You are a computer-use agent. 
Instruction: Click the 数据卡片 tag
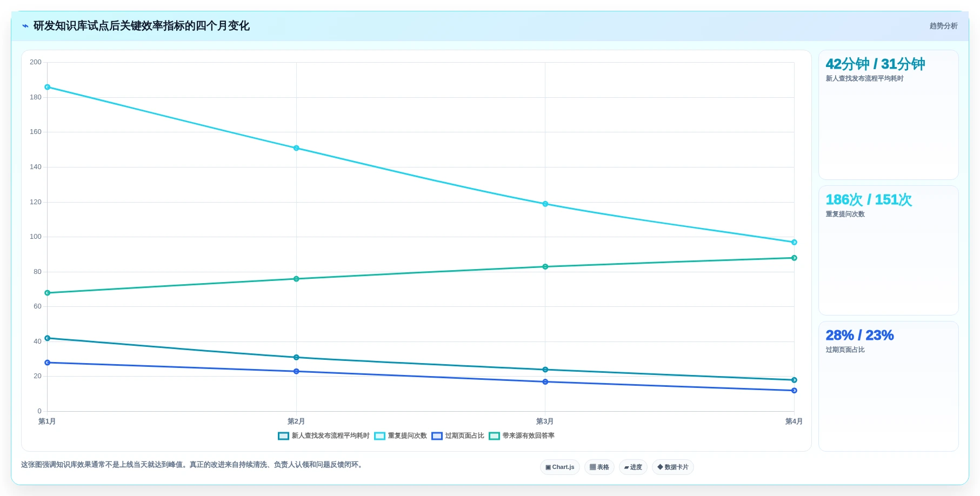pyautogui.click(x=673, y=467)
